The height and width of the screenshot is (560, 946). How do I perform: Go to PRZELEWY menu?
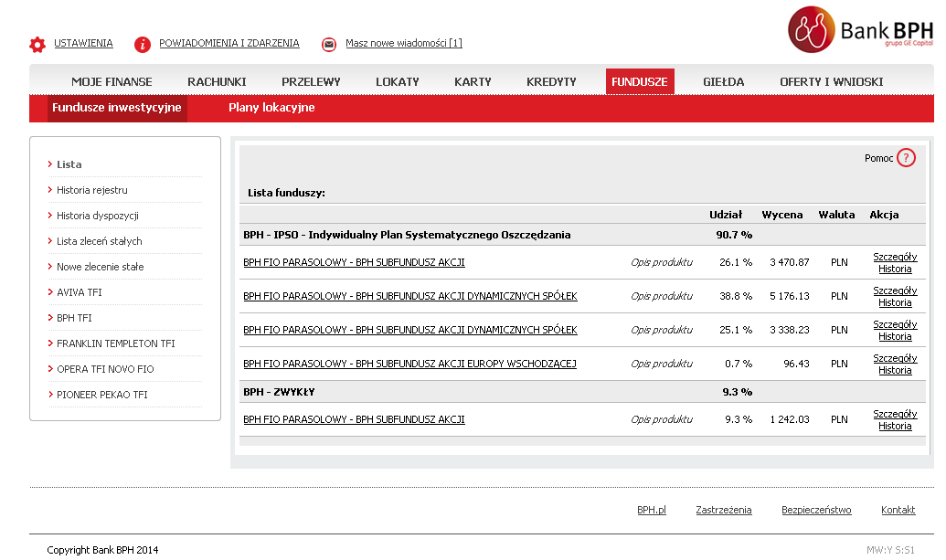pyautogui.click(x=311, y=81)
